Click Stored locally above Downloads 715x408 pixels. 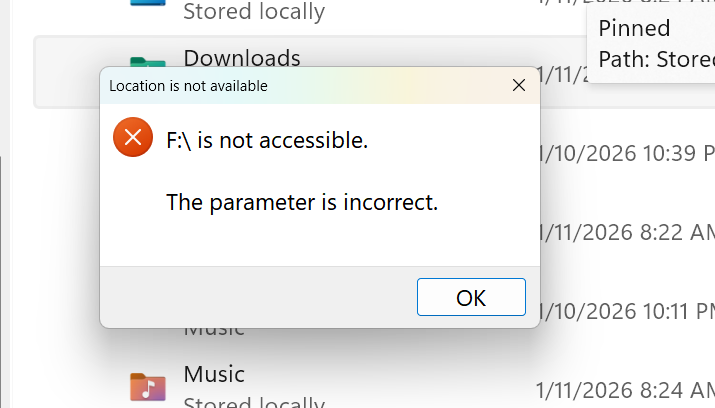point(254,12)
